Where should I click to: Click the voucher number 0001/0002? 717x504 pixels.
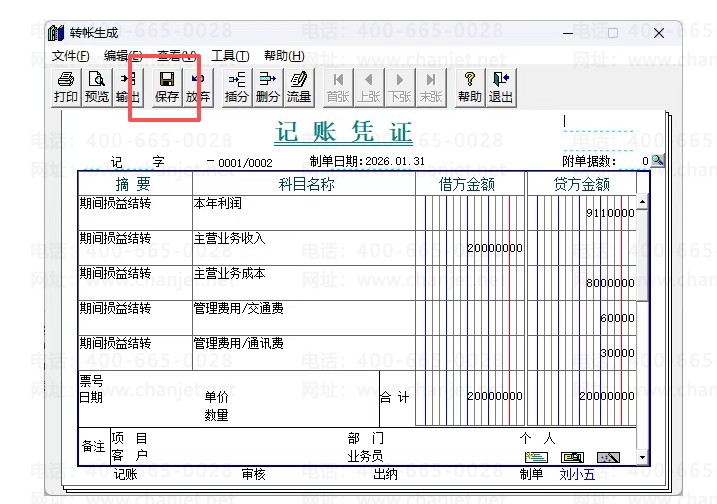pos(245,163)
